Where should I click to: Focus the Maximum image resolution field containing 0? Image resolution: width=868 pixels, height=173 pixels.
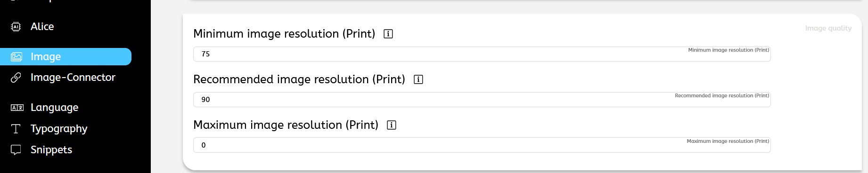[482, 145]
